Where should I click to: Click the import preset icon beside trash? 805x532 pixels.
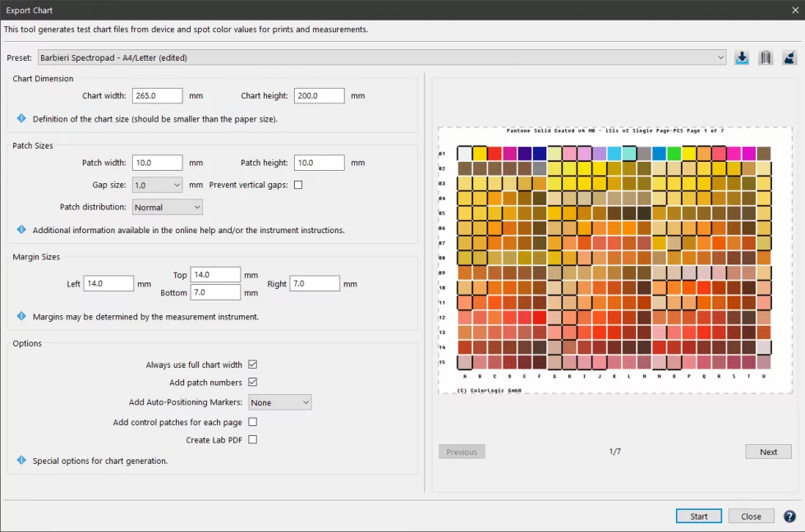click(789, 57)
